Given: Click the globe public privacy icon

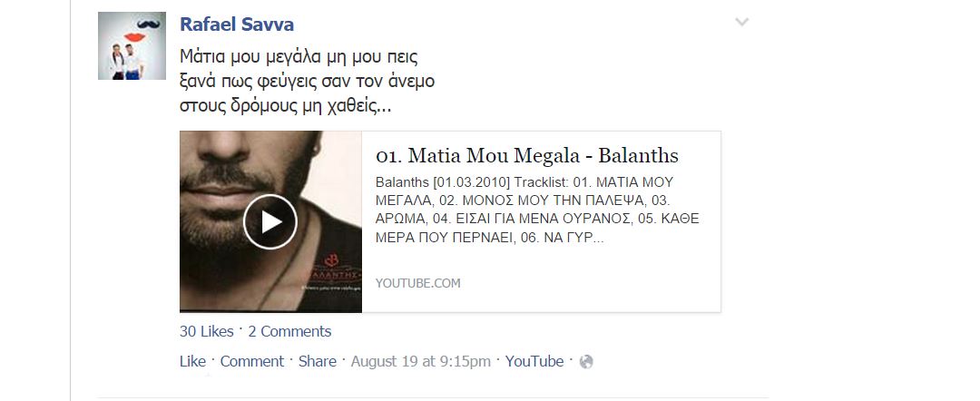Looking at the screenshot, I should (x=585, y=362).
